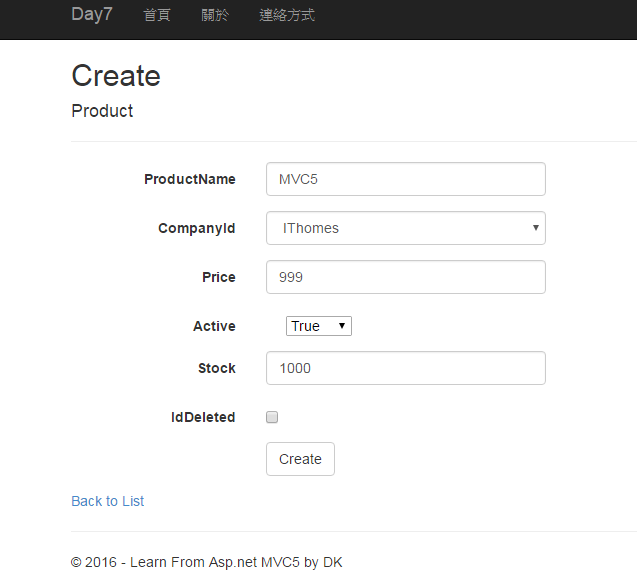Follow the Back to List link
Viewport: 637px width, 576px height.
[108, 501]
